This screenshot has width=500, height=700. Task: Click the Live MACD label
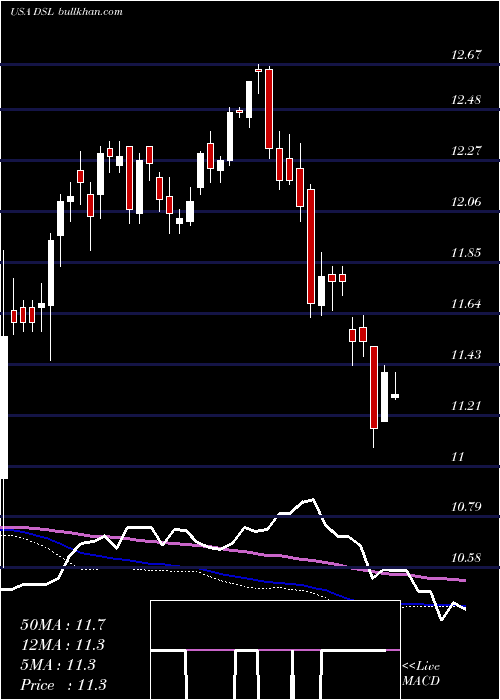(421, 674)
